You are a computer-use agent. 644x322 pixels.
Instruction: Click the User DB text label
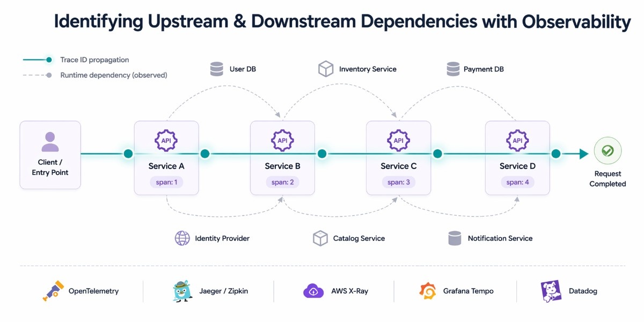point(243,69)
